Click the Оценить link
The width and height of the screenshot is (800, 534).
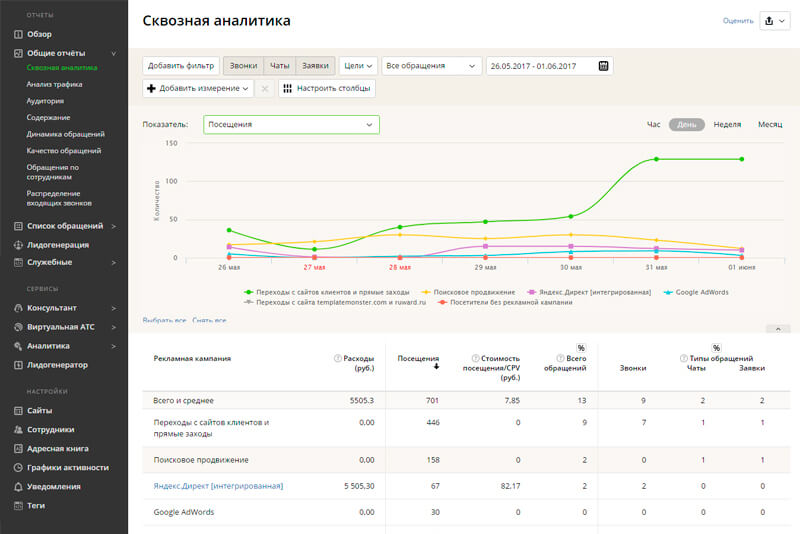click(x=738, y=21)
